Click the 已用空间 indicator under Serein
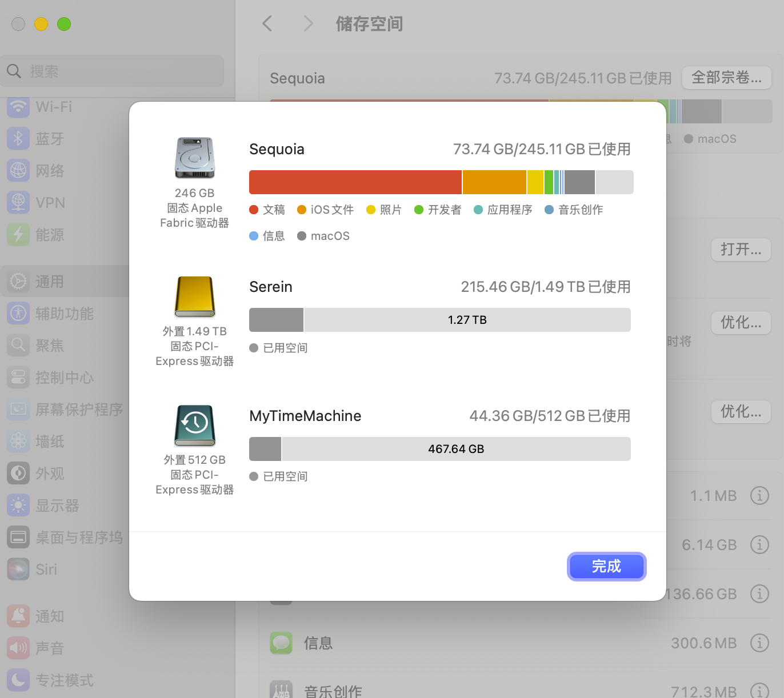 pos(279,347)
